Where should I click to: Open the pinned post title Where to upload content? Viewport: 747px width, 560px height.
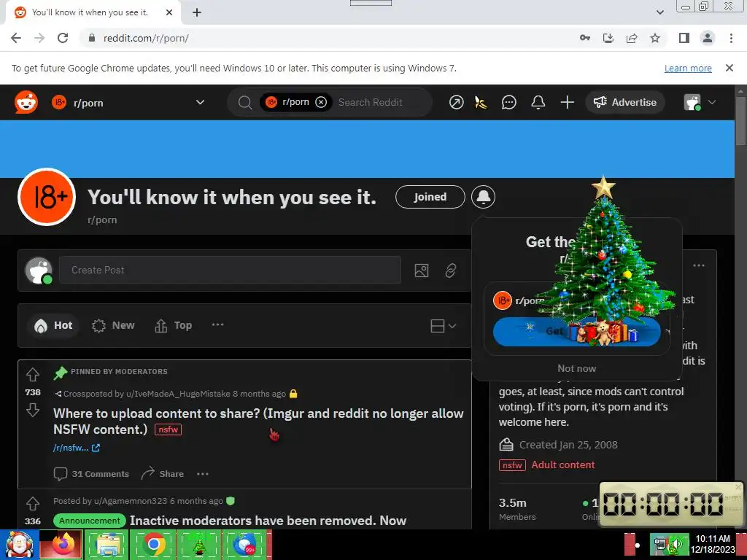click(258, 421)
